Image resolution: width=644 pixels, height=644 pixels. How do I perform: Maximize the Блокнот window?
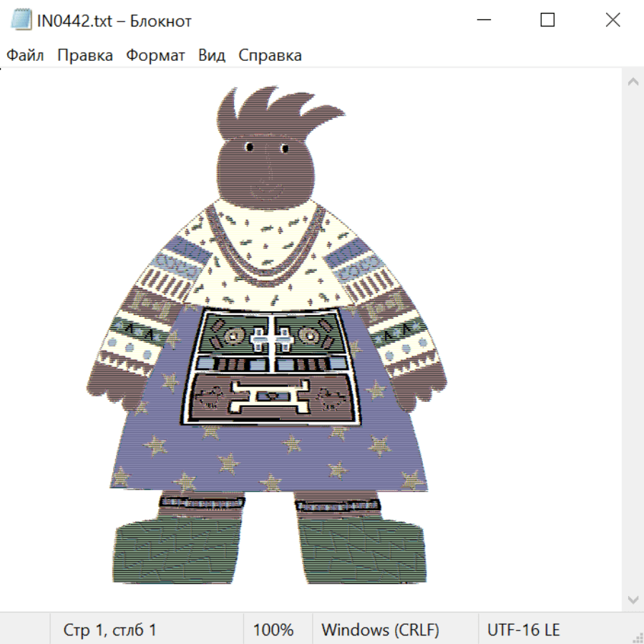[547, 21]
